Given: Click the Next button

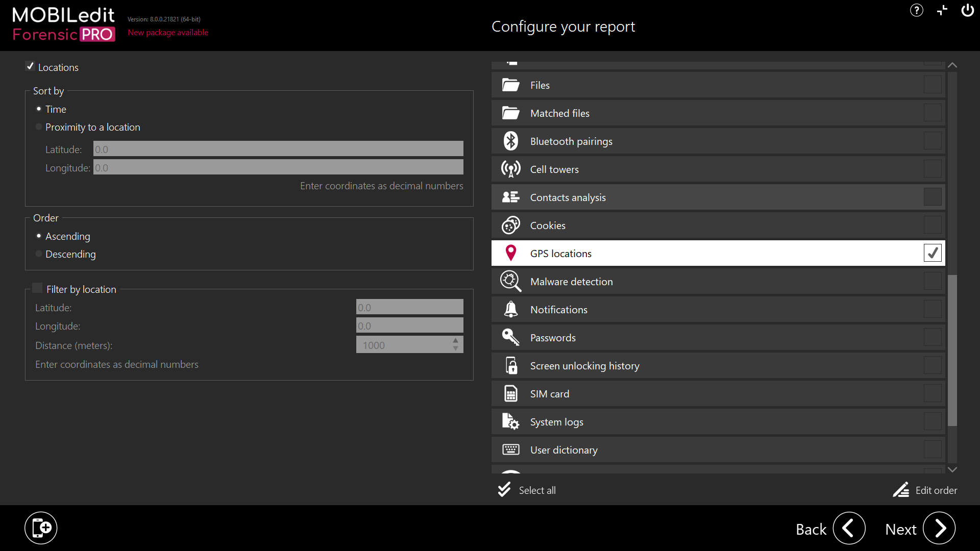Looking at the screenshot, I should (938, 529).
